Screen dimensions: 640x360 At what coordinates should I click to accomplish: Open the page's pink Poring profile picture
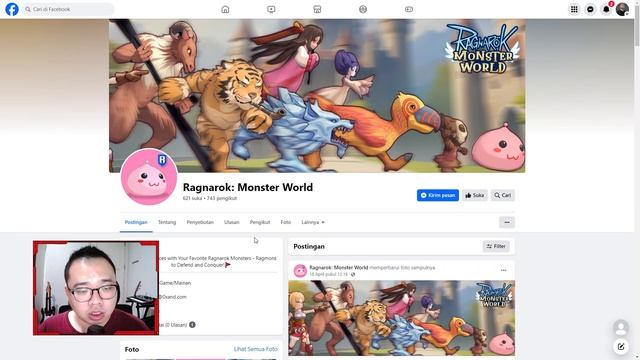(149, 177)
